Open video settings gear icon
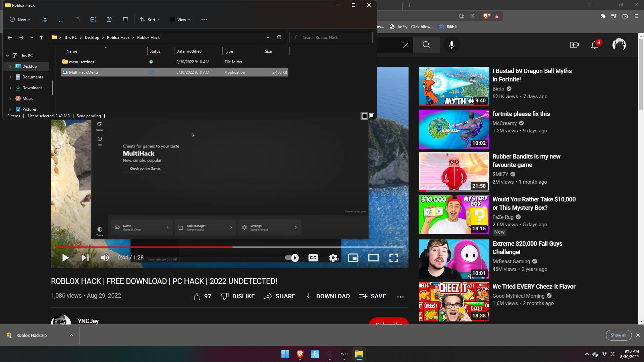644x362 pixels. [x=333, y=258]
